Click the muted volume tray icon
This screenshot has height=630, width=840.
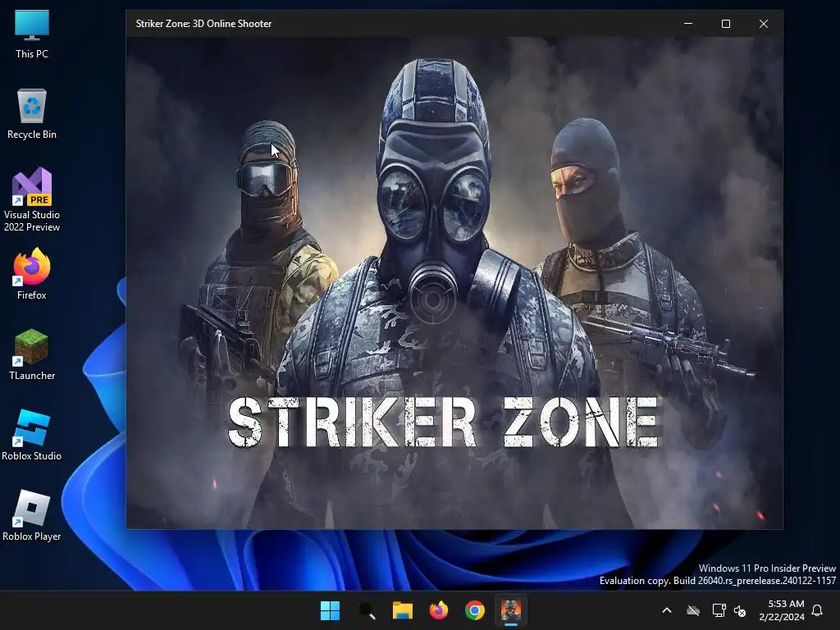740,610
